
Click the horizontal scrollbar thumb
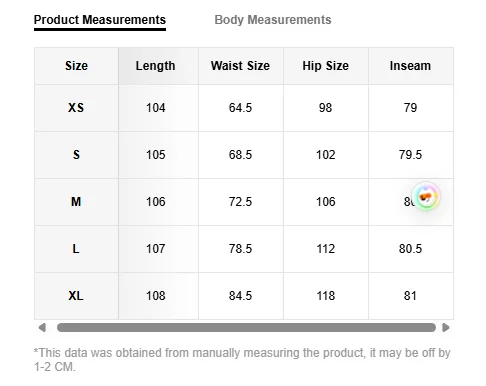pyautogui.click(x=246, y=327)
